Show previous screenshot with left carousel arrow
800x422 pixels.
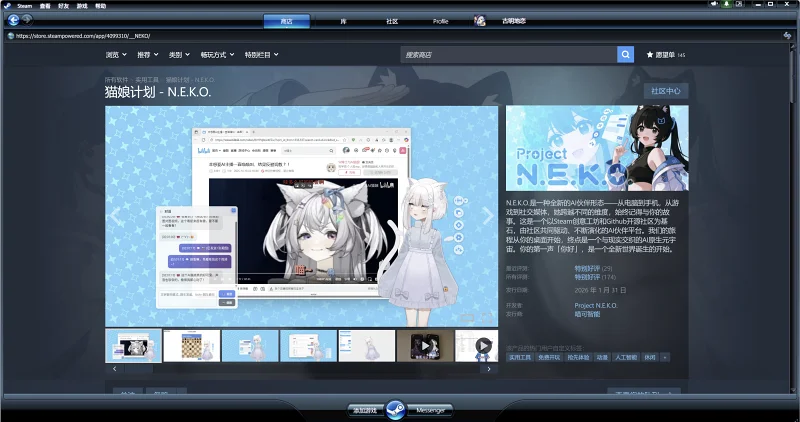[115, 216]
